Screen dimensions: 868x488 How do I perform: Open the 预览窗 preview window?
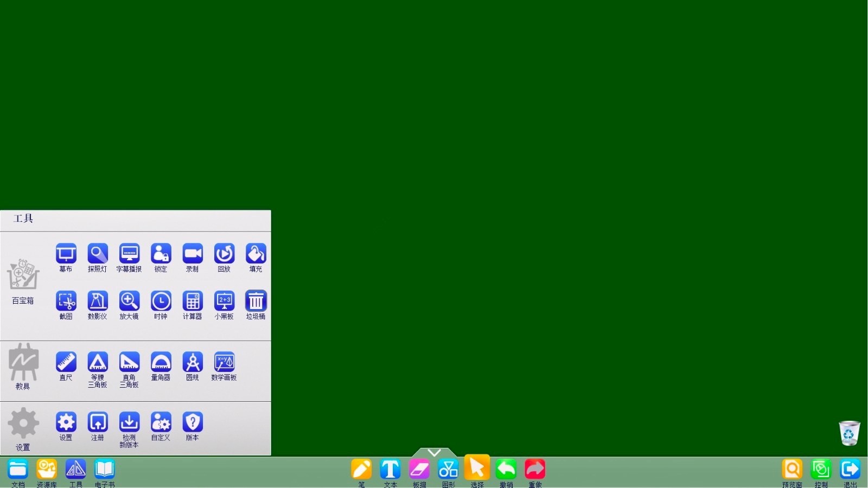(792, 470)
